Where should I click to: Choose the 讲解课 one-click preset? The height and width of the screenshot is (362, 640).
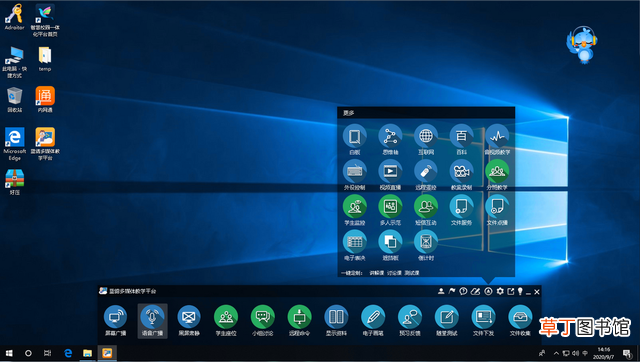tap(376, 273)
